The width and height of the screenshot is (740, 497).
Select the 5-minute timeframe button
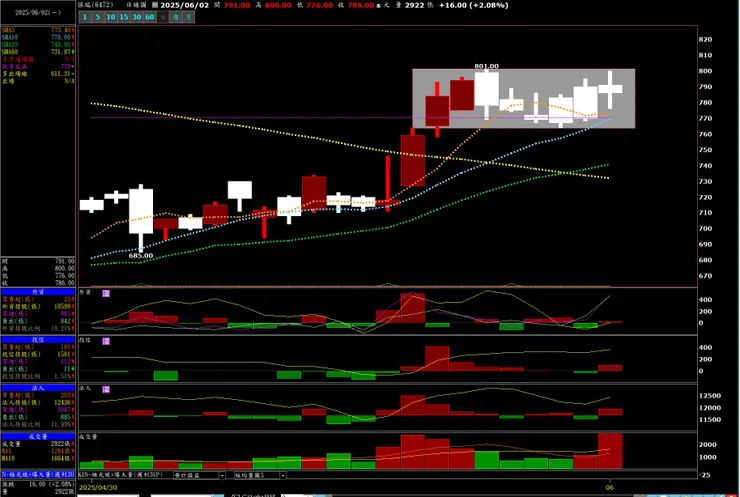98,17
